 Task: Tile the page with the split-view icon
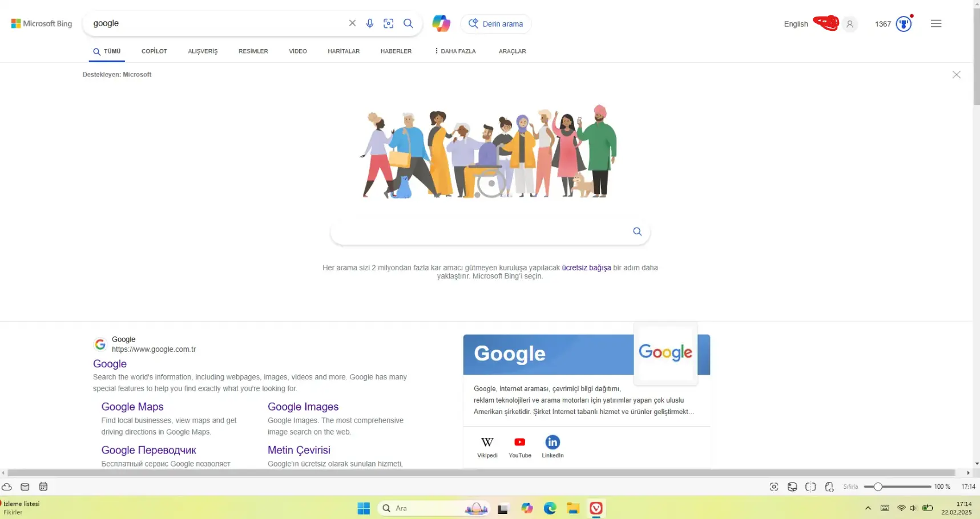tap(810, 486)
